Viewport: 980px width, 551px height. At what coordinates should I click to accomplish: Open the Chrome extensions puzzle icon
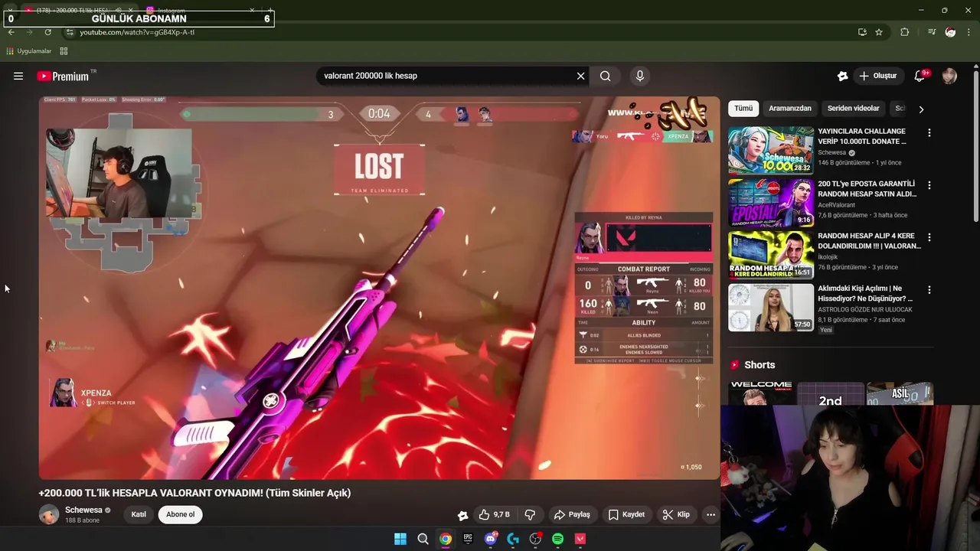click(904, 32)
